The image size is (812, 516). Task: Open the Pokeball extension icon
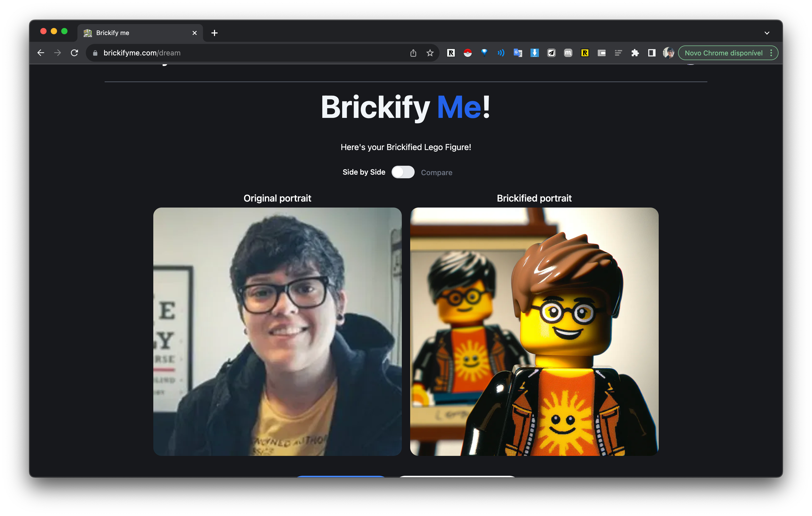(467, 53)
